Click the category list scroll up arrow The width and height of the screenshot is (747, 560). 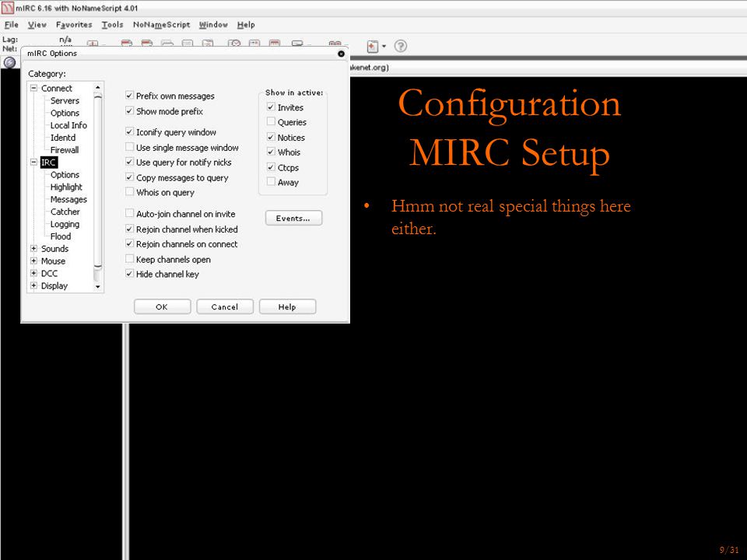(x=98, y=88)
